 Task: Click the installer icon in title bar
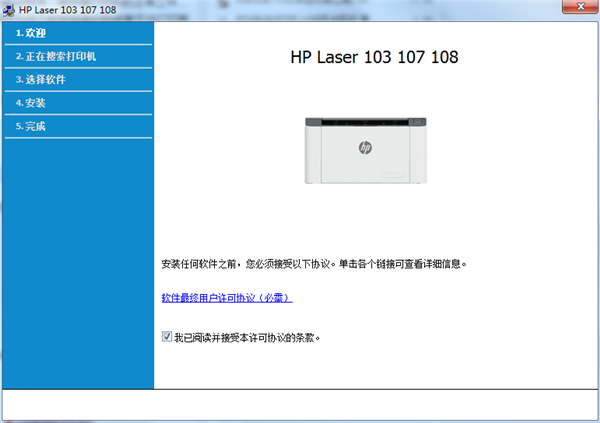[x=8, y=10]
